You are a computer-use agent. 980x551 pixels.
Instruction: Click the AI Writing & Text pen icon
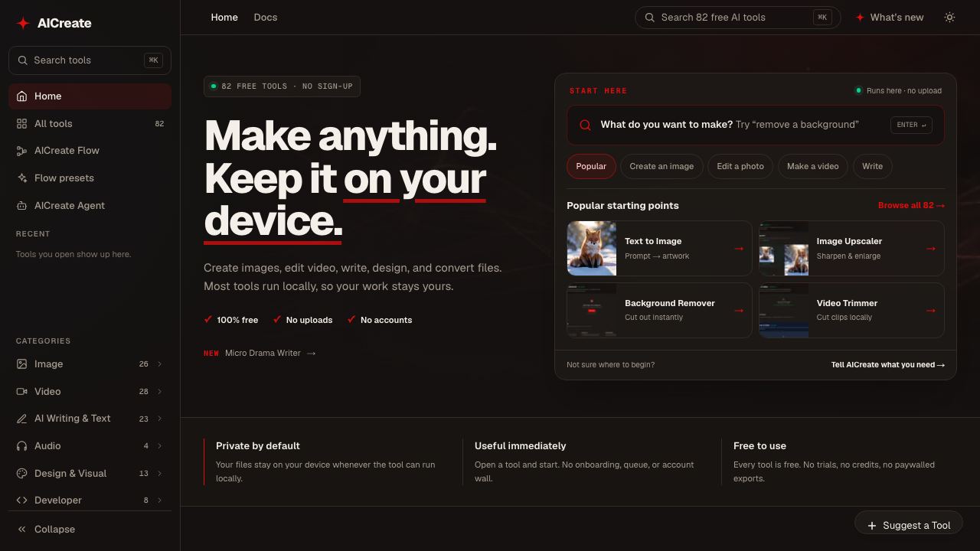[21, 419]
